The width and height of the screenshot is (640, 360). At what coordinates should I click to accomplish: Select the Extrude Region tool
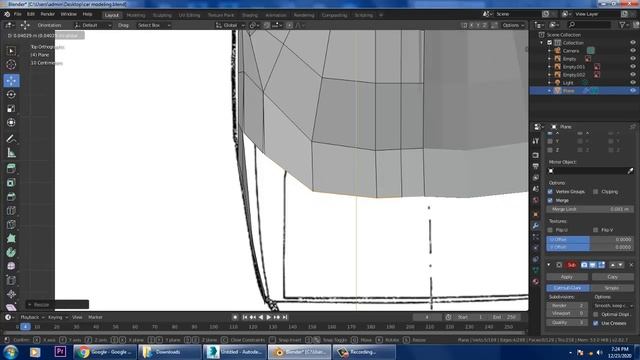pos(11,169)
